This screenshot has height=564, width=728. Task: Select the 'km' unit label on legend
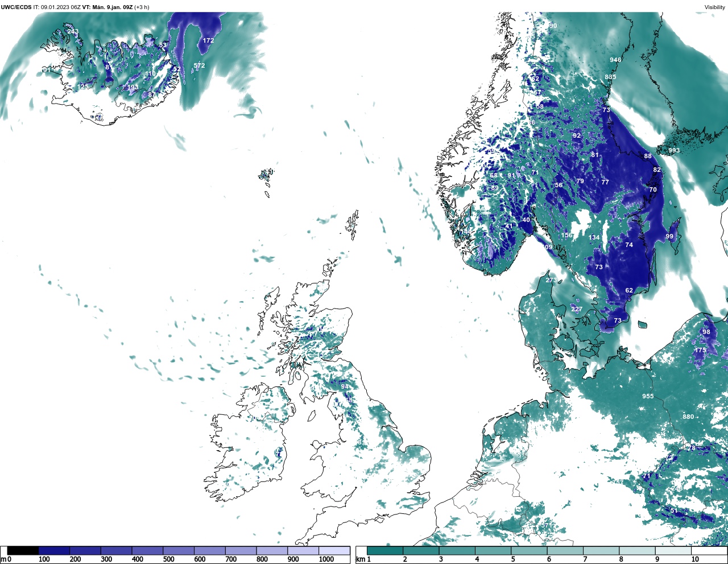pyautogui.click(x=360, y=559)
